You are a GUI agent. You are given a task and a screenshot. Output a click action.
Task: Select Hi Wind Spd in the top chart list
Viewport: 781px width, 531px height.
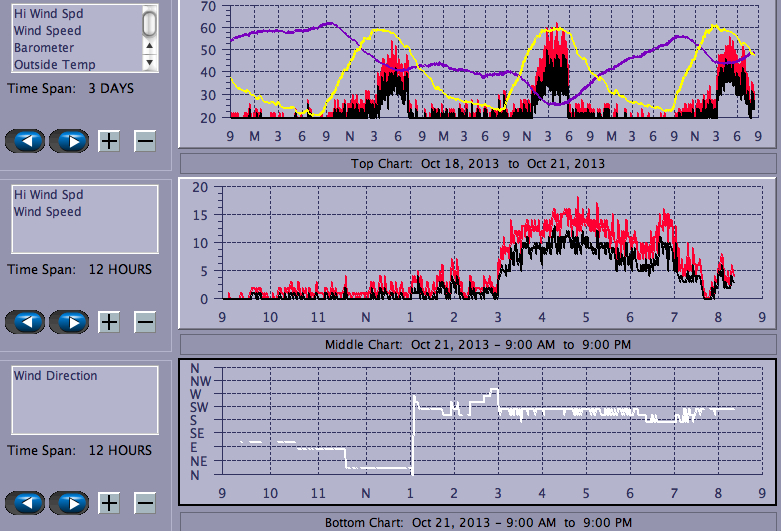click(x=48, y=13)
